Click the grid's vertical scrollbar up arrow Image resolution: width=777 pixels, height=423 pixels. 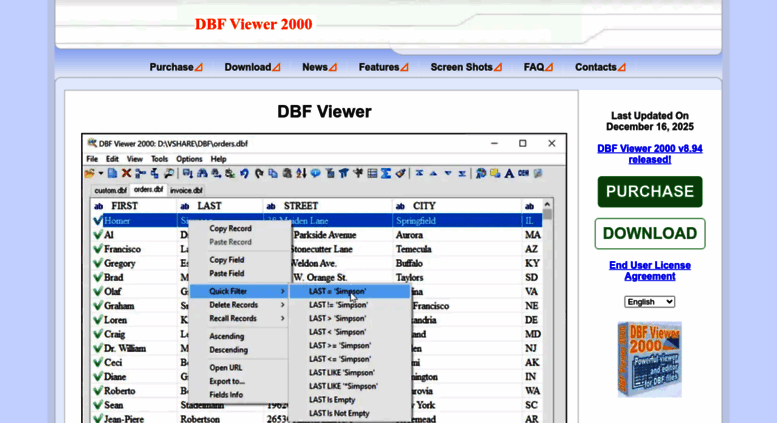[x=547, y=204]
